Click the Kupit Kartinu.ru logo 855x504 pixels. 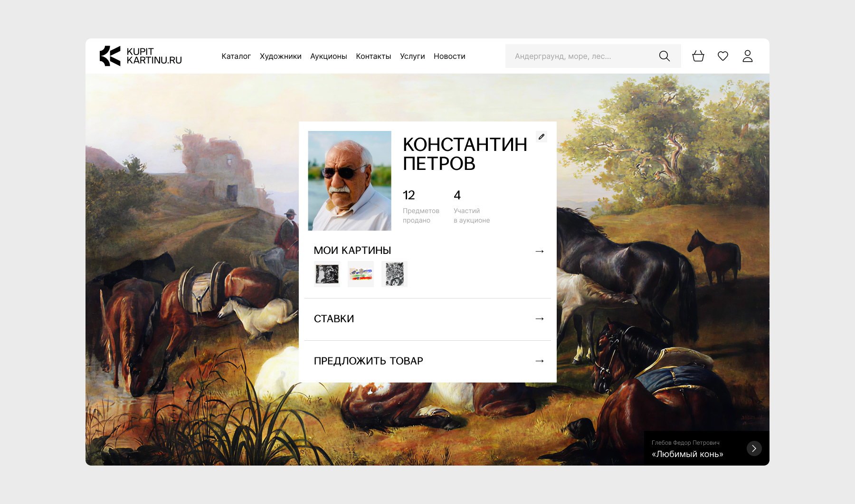tap(141, 56)
